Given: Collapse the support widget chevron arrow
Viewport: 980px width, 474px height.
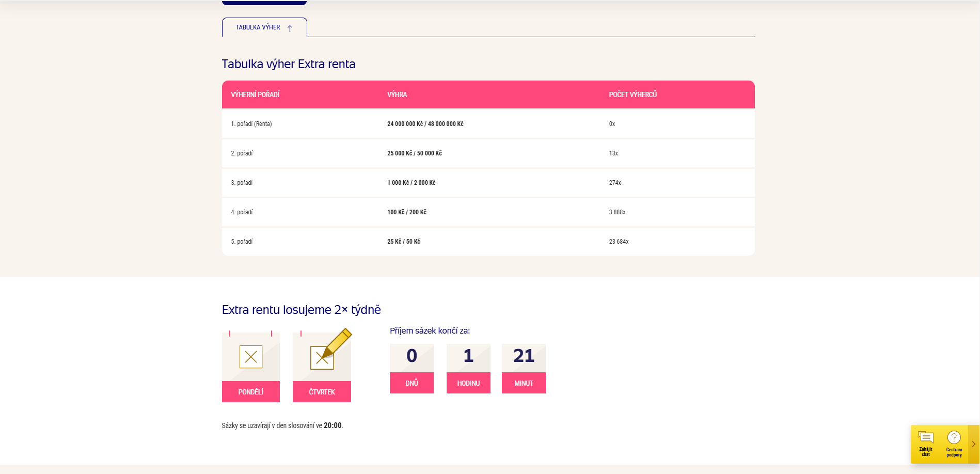Looking at the screenshot, I should point(974,444).
